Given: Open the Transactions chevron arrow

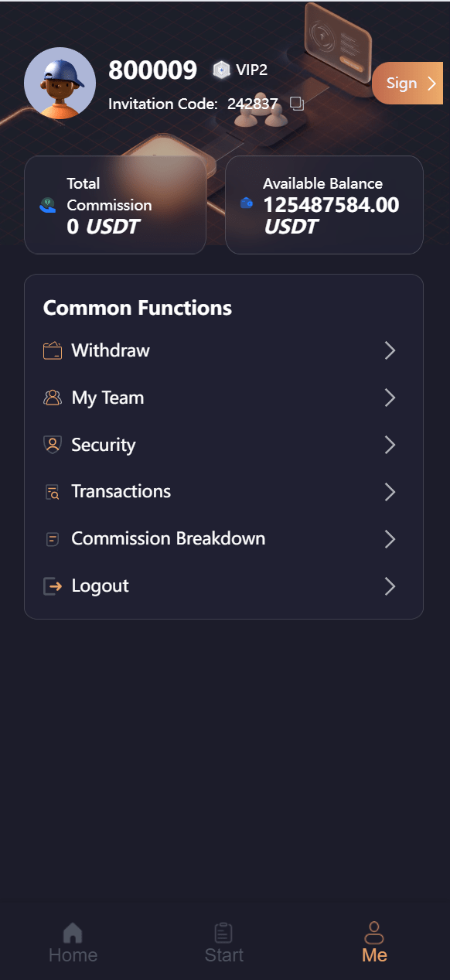Looking at the screenshot, I should coord(390,492).
